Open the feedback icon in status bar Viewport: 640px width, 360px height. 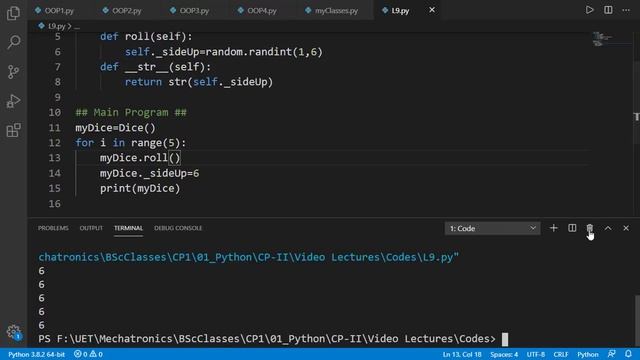(x=611, y=354)
